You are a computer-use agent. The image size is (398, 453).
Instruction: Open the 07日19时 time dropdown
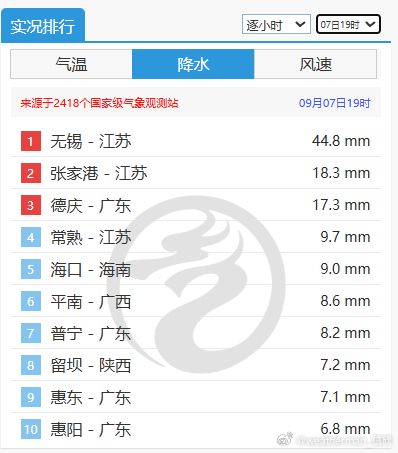[x=348, y=24]
